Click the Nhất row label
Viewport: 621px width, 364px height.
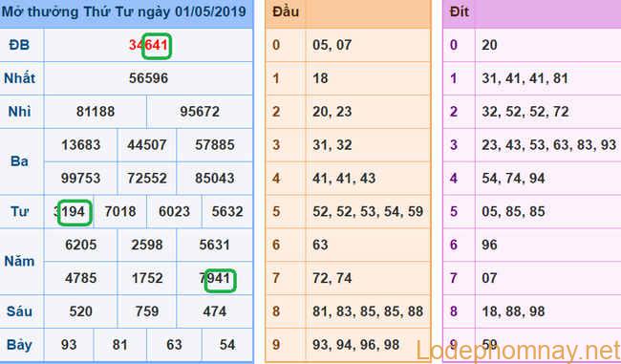point(19,78)
